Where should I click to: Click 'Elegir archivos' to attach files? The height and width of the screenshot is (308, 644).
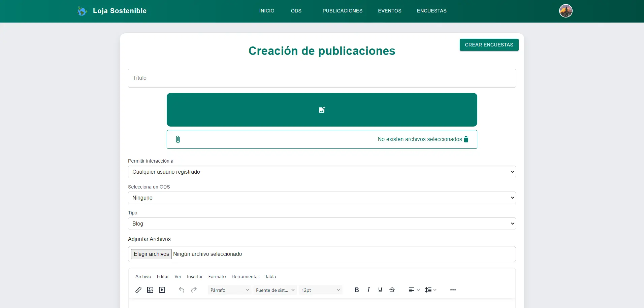click(151, 254)
